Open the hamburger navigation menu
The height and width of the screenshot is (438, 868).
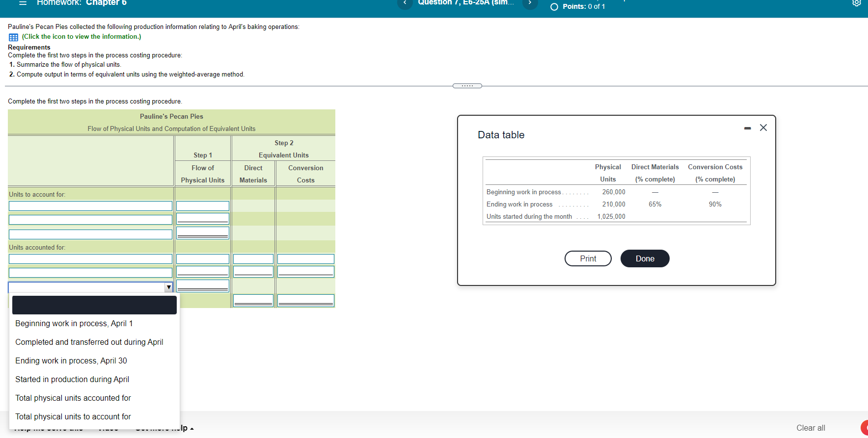pyautogui.click(x=23, y=3)
